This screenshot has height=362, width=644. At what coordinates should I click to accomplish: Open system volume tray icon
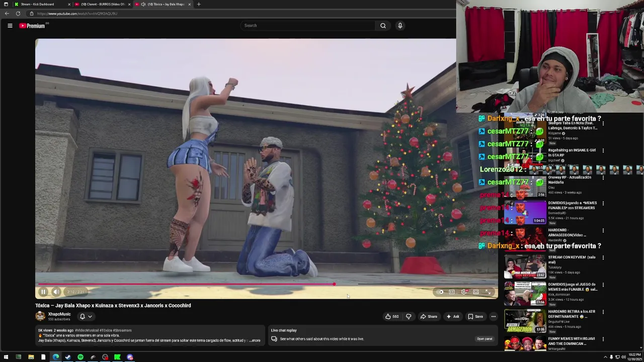pos(623,357)
